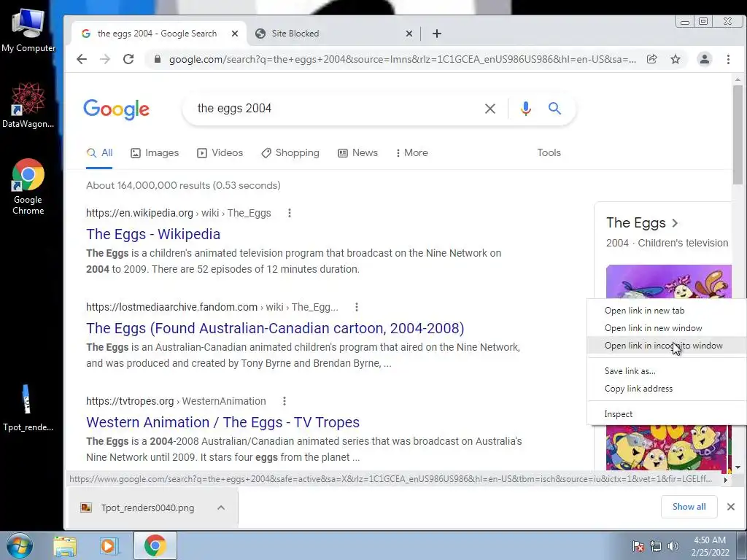Click the taskbar clock showing 4:50 AM
Screen dimensions: 747x560
(x=710, y=546)
